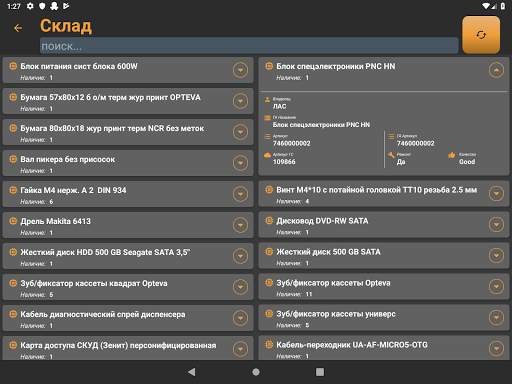Click item icon beside Жесткий диск HDD Seagate
Screen dimensions: 512x384
click(13, 252)
